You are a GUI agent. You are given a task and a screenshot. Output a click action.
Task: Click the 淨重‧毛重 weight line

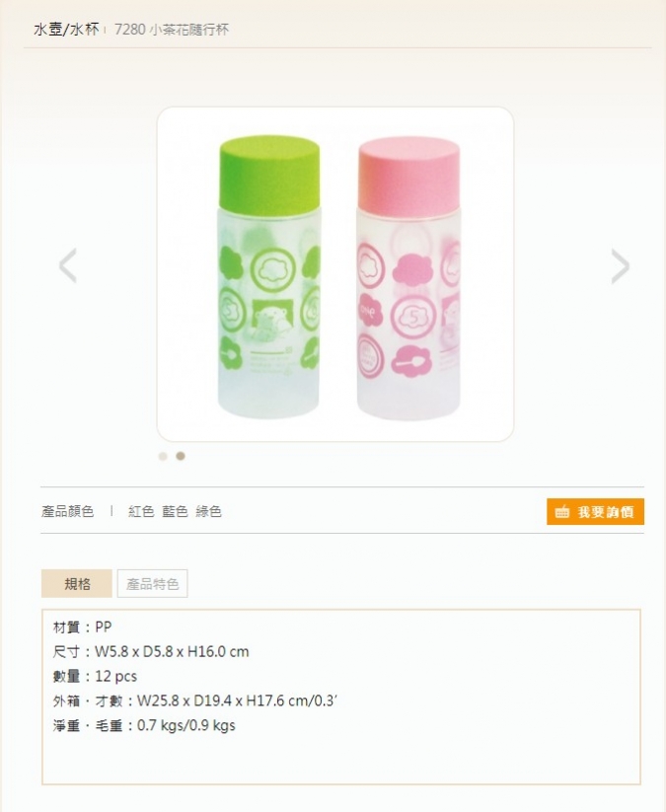point(144,725)
